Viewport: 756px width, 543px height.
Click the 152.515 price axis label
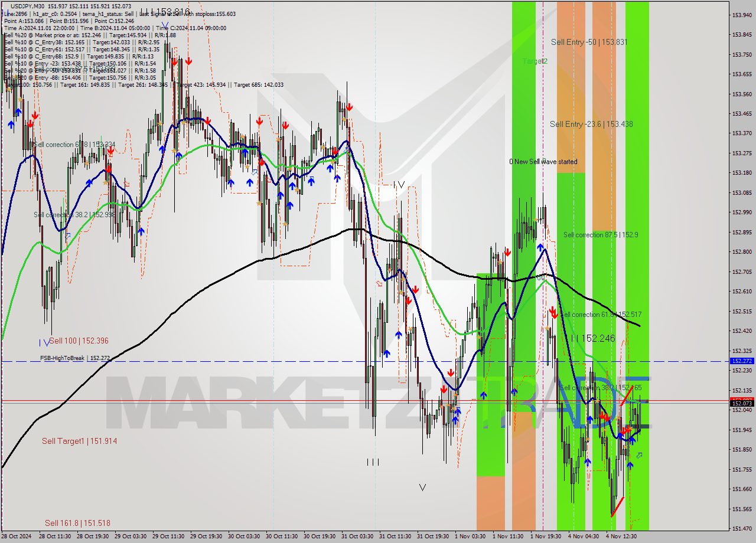(x=742, y=311)
